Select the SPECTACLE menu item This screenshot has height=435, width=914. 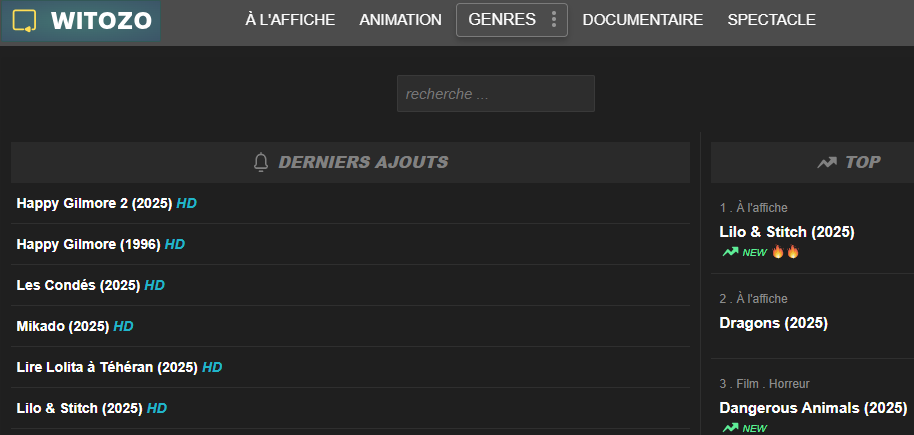(x=771, y=20)
